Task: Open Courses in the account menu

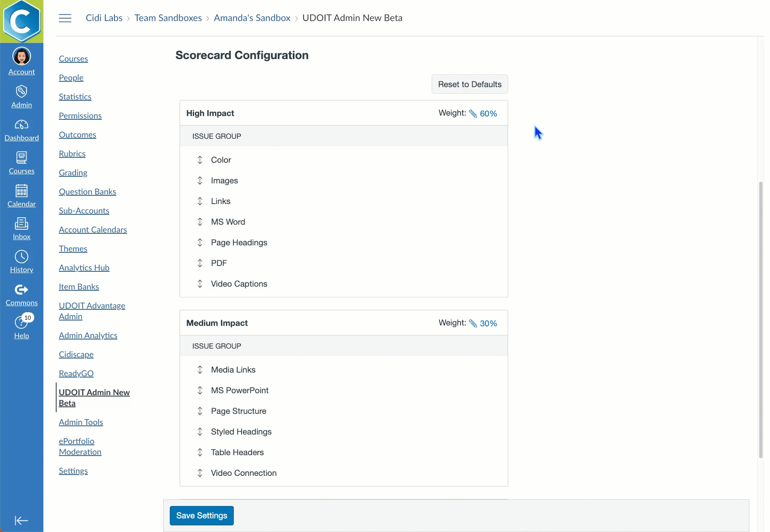Action: (73, 59)
